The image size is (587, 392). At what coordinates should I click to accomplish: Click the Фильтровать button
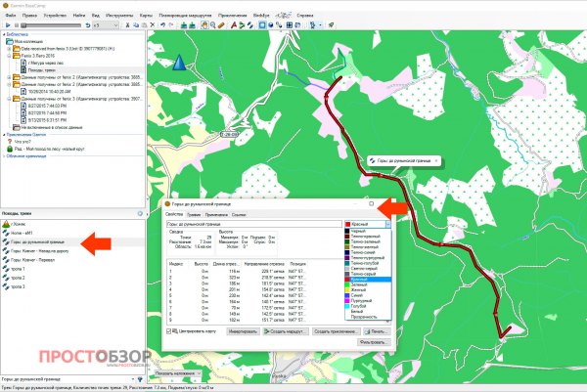pyautogui.click(x=374, y=342)
